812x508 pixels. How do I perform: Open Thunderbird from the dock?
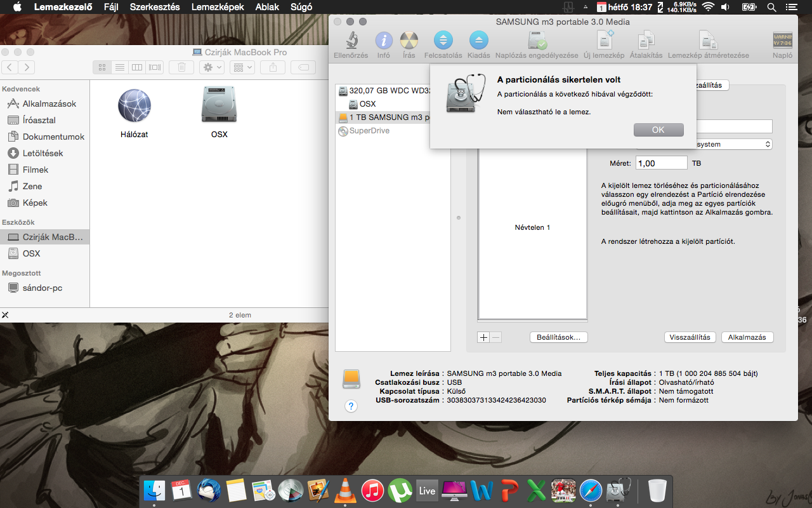(209, 491)
